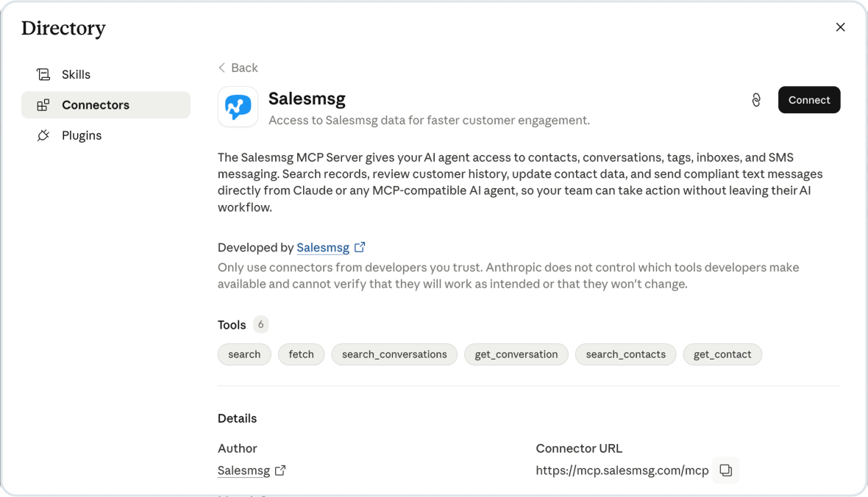Click external link icon beside Developed by Salesmsg
The height and width of the screenshot is (497, 868).
pos(360,247)
